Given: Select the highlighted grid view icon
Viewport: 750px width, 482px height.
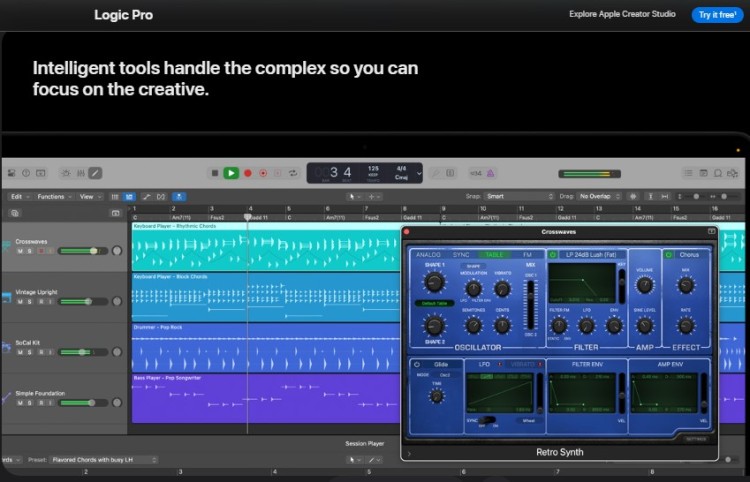Looking at the screenshot, I should pos(129,197).
